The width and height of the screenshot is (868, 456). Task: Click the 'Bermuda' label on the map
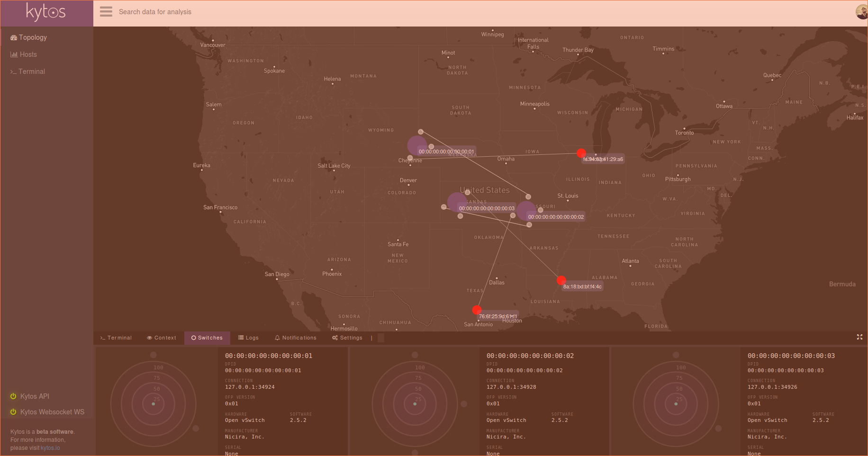coord(842,284)
